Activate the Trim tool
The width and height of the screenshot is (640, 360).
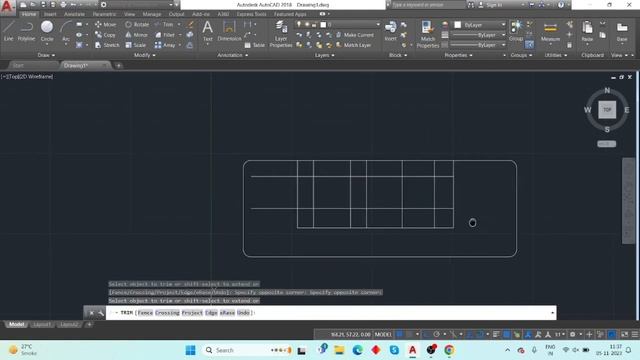tap(164, 24)
